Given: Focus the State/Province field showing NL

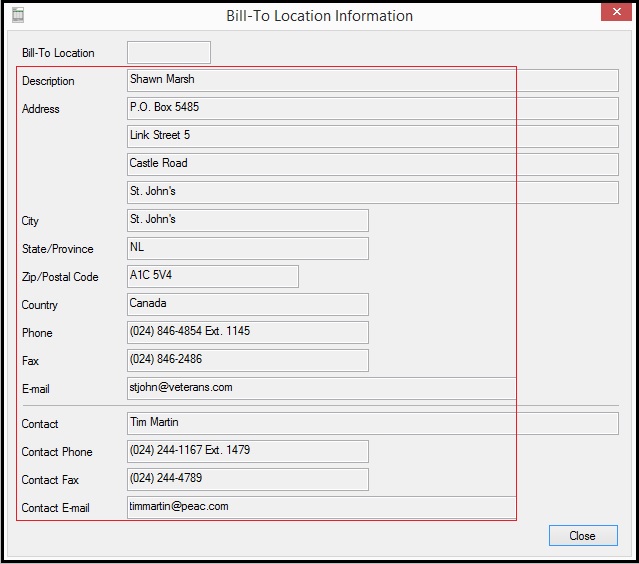Looking at the screenshot, I should coord(248,248).
